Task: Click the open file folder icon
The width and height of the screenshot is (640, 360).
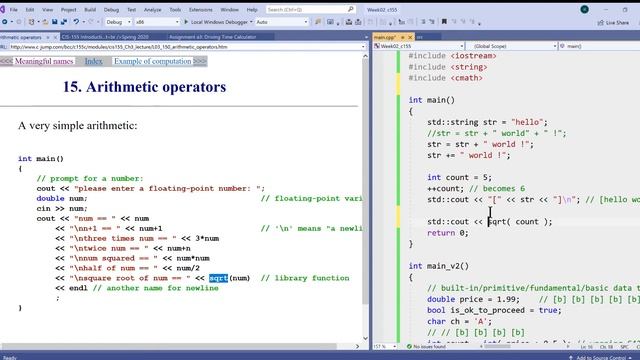Action: [45, 22]
